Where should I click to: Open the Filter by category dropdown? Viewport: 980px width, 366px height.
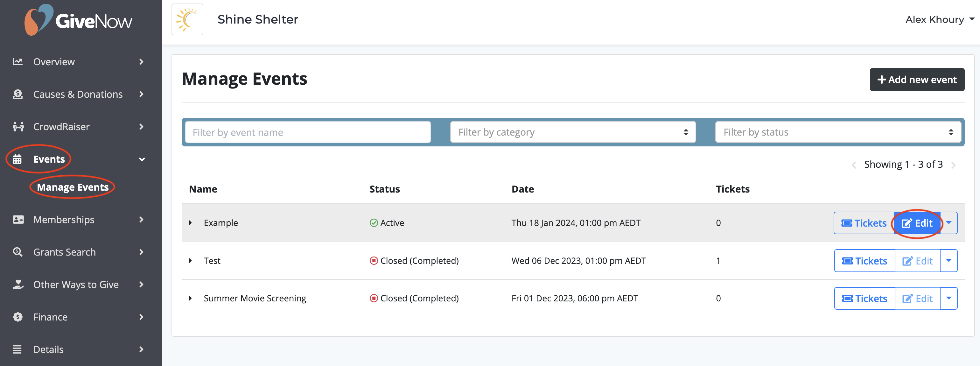click(572, 132)
